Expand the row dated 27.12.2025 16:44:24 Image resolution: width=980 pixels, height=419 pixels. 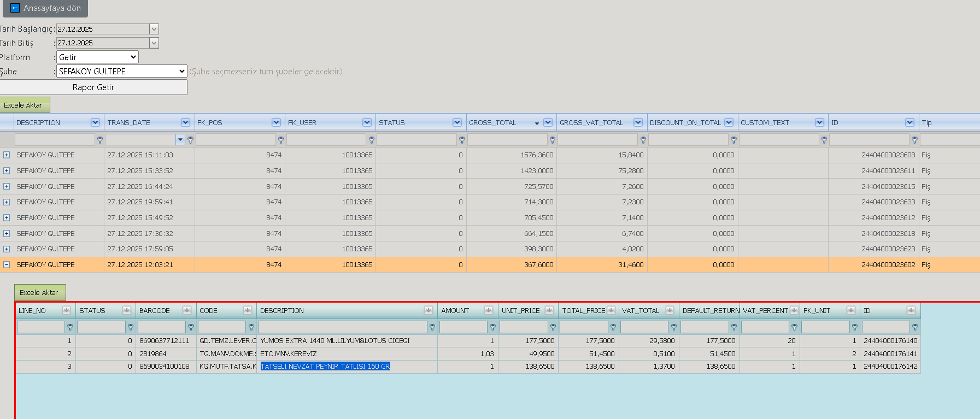(x=7, y=186)
